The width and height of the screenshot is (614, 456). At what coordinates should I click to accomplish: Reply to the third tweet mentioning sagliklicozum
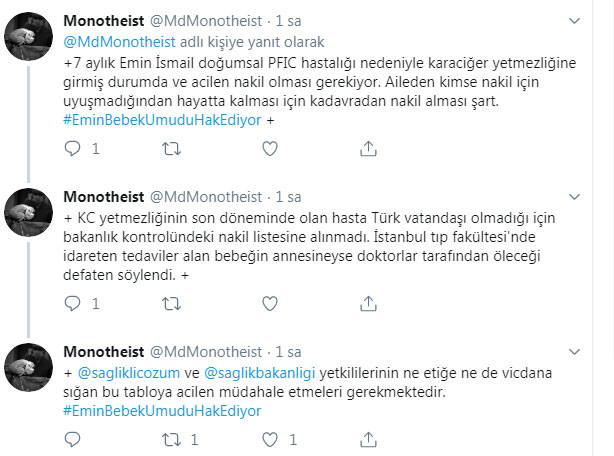[71, 439]
